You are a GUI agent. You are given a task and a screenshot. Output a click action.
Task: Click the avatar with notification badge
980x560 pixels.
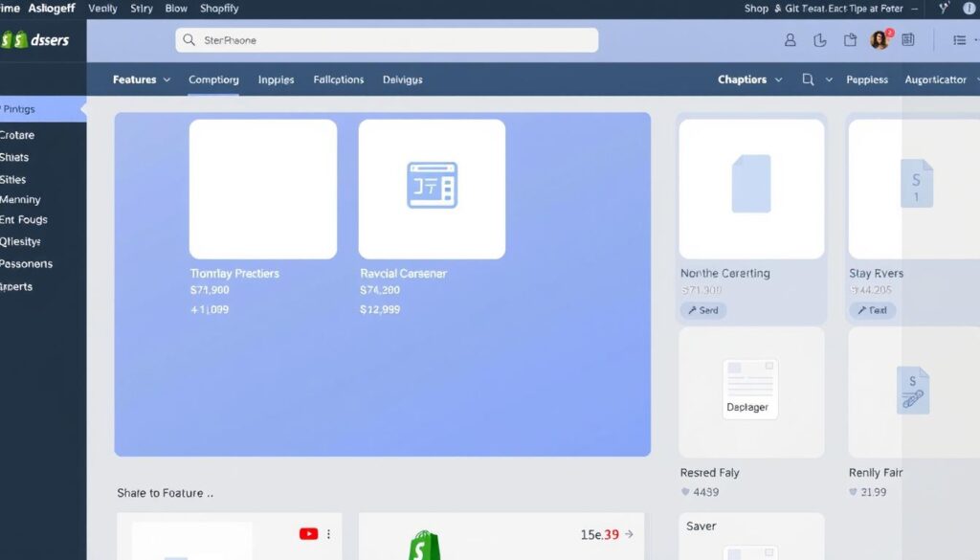click(880, 40)
